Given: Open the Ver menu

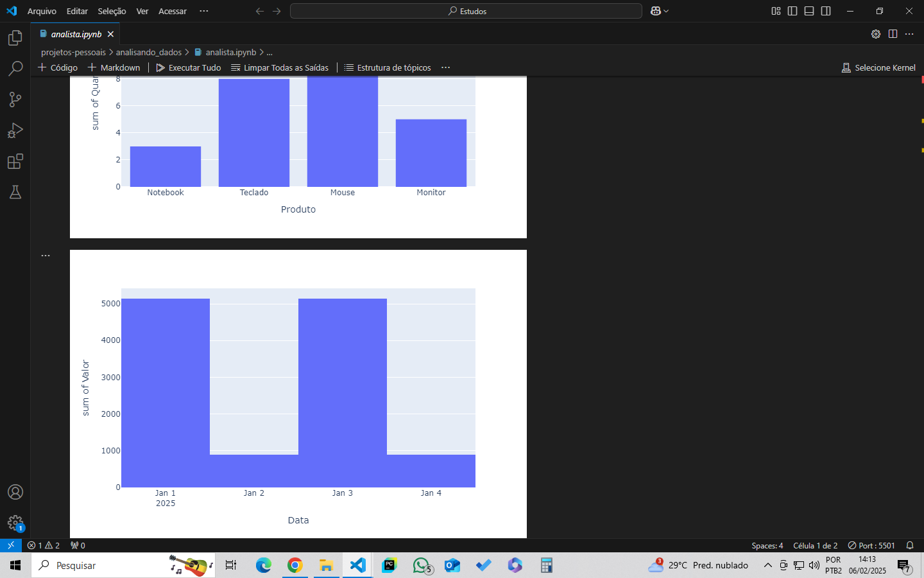Looking at the screenshot, I should tap(142, 11).
